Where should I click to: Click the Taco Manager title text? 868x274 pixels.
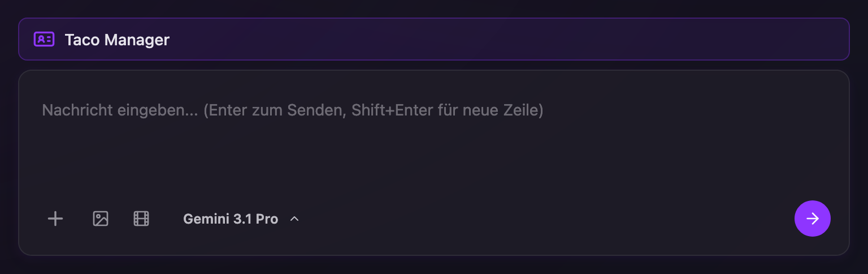point(117,40)
